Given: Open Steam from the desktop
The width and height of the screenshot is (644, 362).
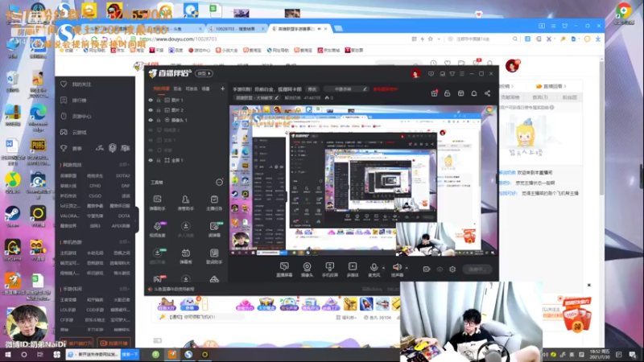Looking at the screenshot, I should point(13,216).
